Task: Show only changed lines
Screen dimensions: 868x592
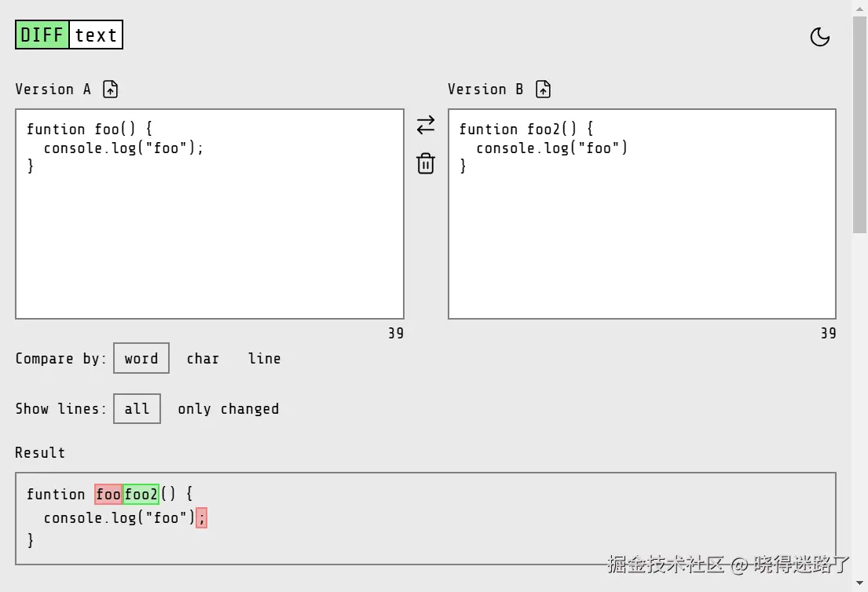Action: coord(228,408)
